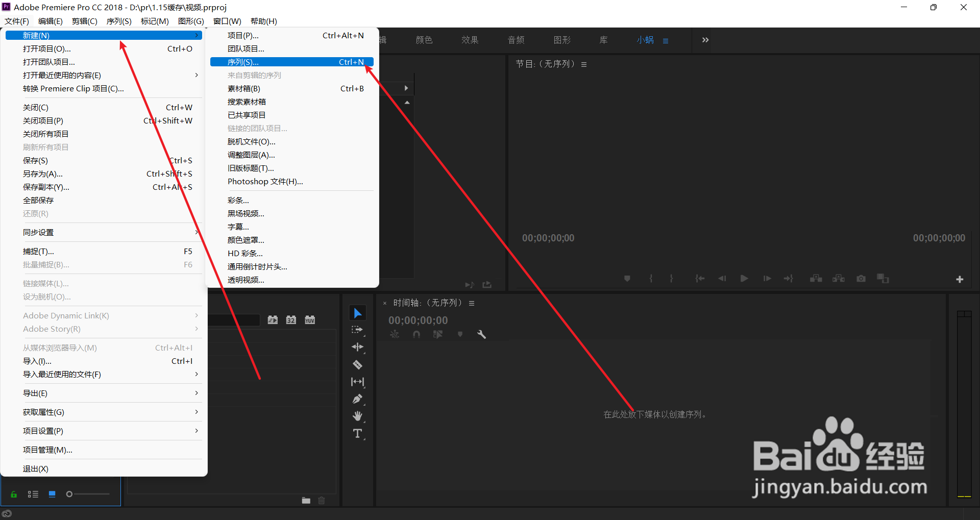Expand 打开最近使用的内容(E) submenu
The image size is (980, 520).
pyautogui.click(x=105, y=75)
